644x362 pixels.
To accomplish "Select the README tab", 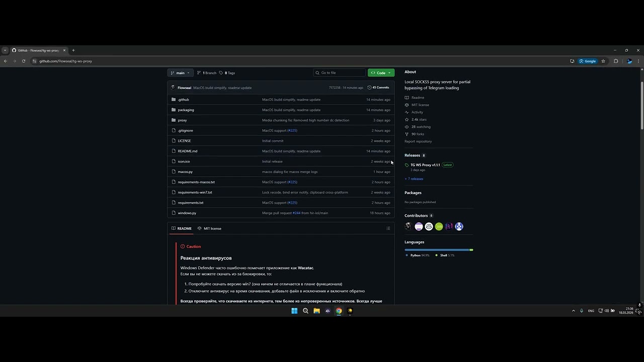I will click(181, 228).
